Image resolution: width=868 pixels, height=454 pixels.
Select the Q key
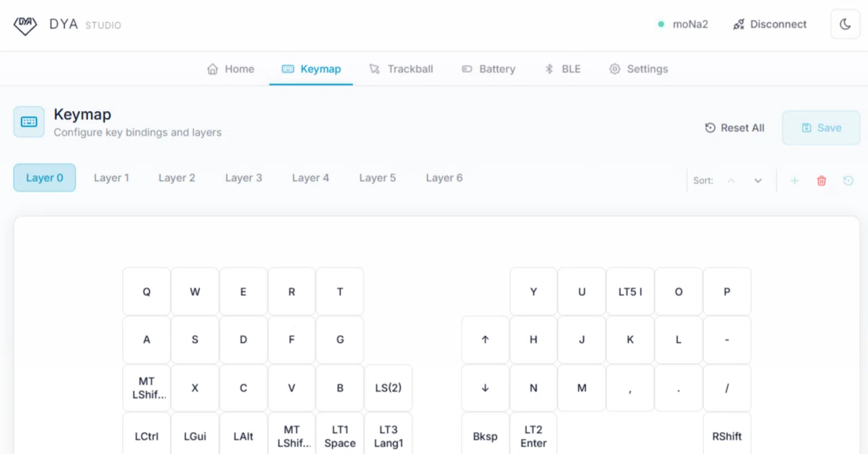(x=146, y=291)
